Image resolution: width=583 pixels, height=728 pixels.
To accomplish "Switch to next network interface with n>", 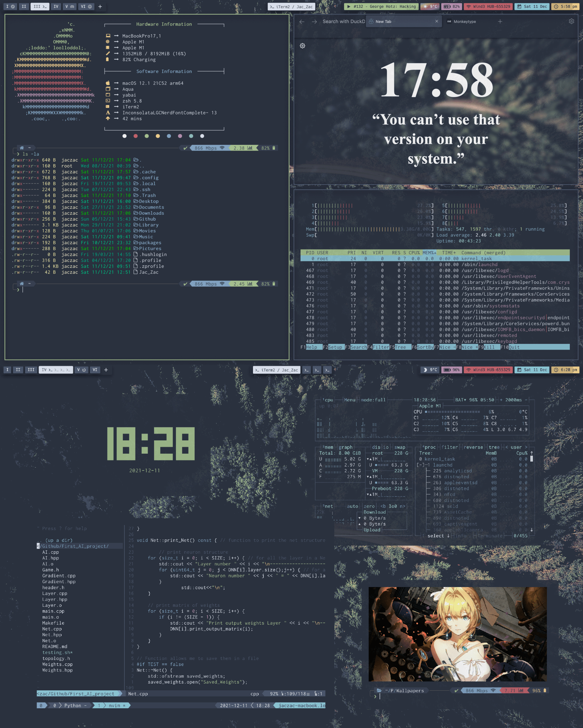I will (x=402, y=506).
